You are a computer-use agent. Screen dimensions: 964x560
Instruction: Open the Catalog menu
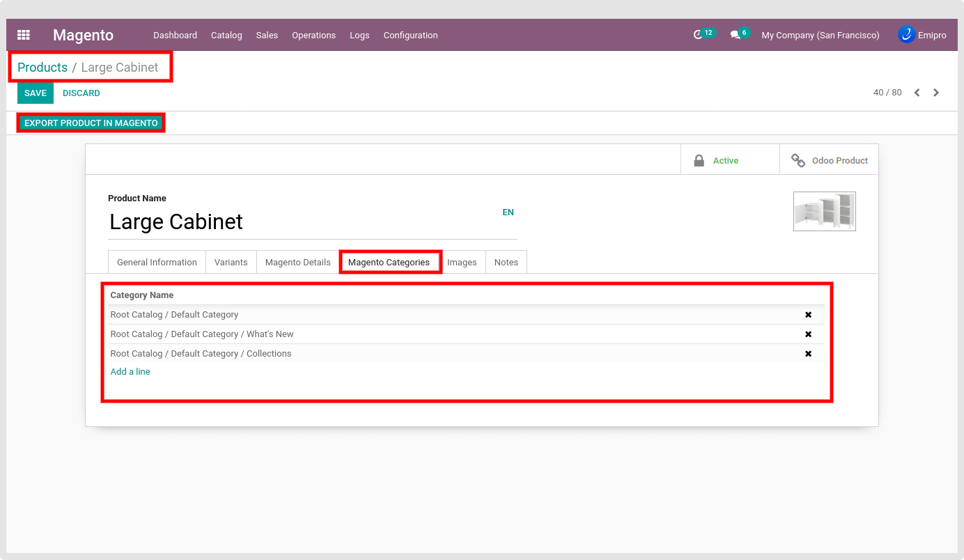point(226,35)
